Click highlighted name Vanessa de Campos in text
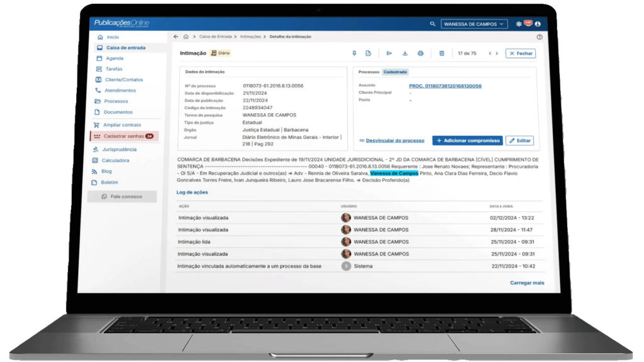This screenshot has height=362, width=644. [394, 173]
